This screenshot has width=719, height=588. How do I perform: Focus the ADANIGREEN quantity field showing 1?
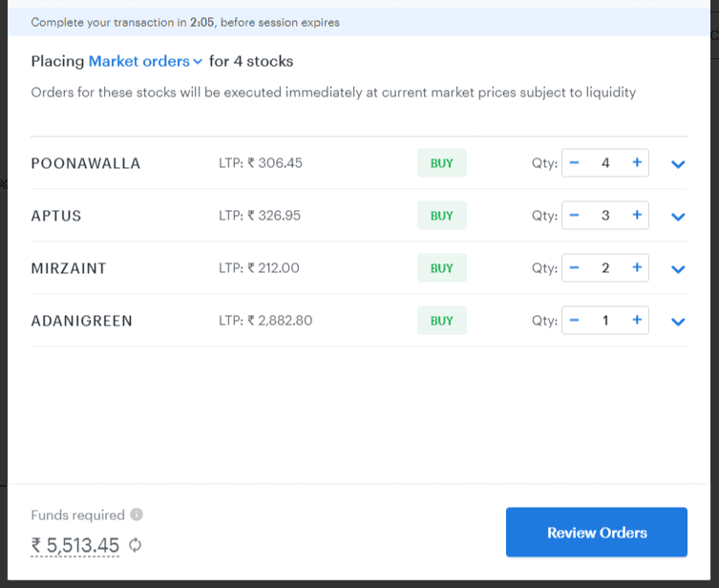pos(605,321)
